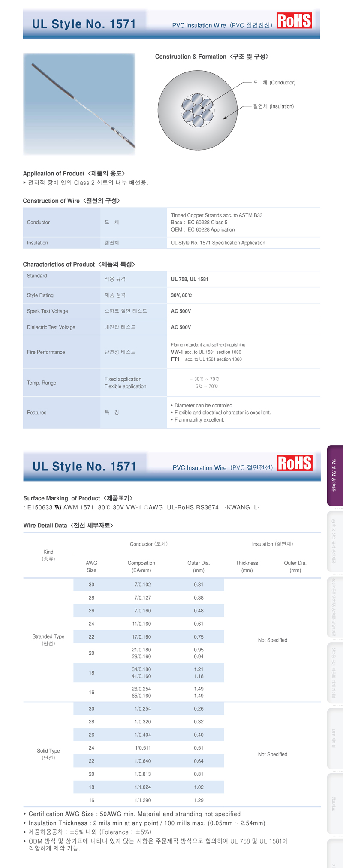343x868 pixels.
Task: Select the 도체 (Conductor) diagram label
Action: [274, 83]
